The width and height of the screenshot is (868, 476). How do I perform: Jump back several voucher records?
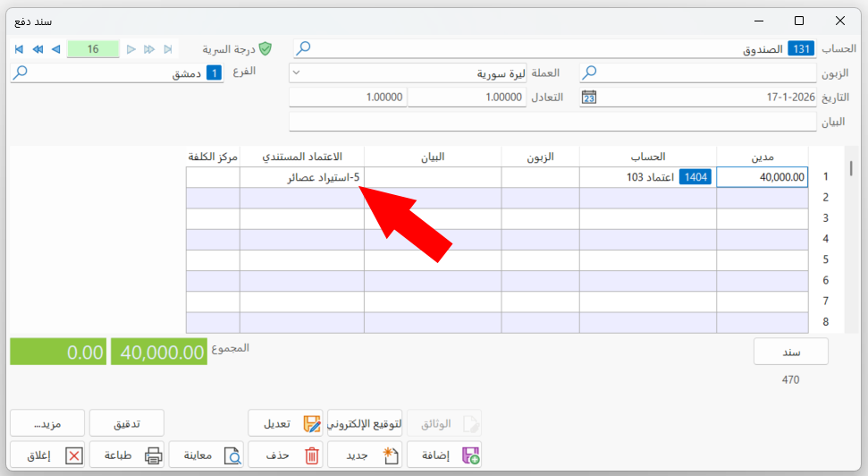pyautogui.click(x=38, y=49)
